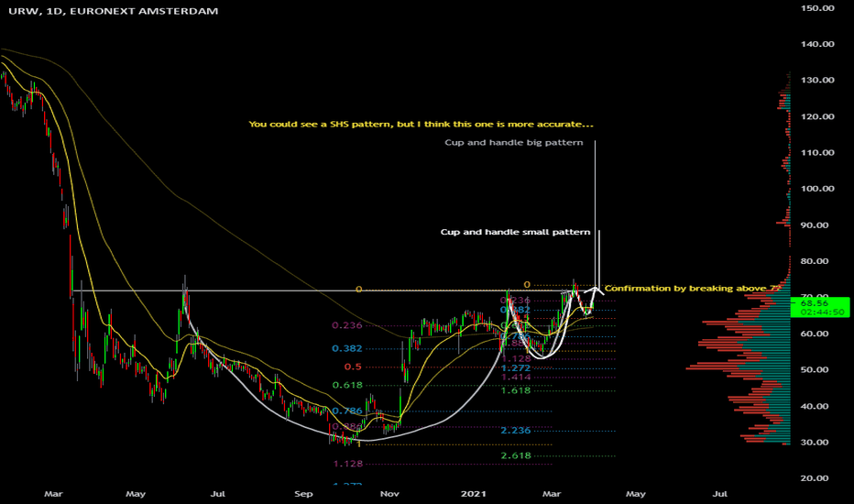Click the blue 1.272 Fibonacci level label
This screenshot has width=854, height=504.
(x=516, y=368)
